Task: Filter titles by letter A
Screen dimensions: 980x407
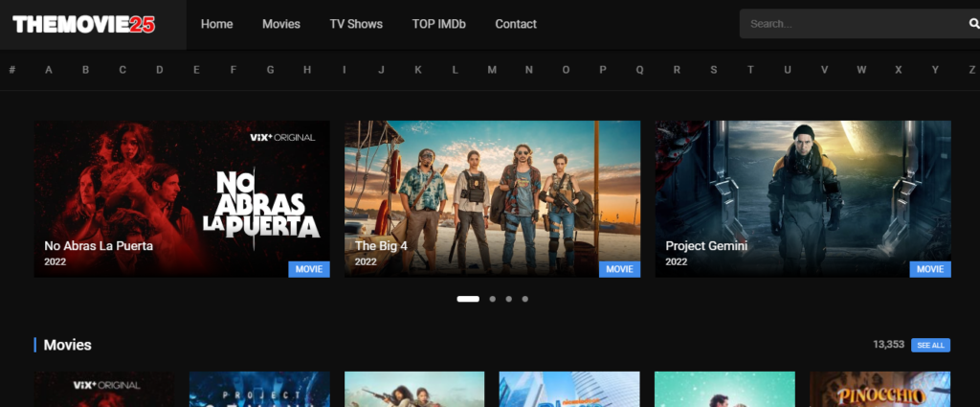Action: 49,69
